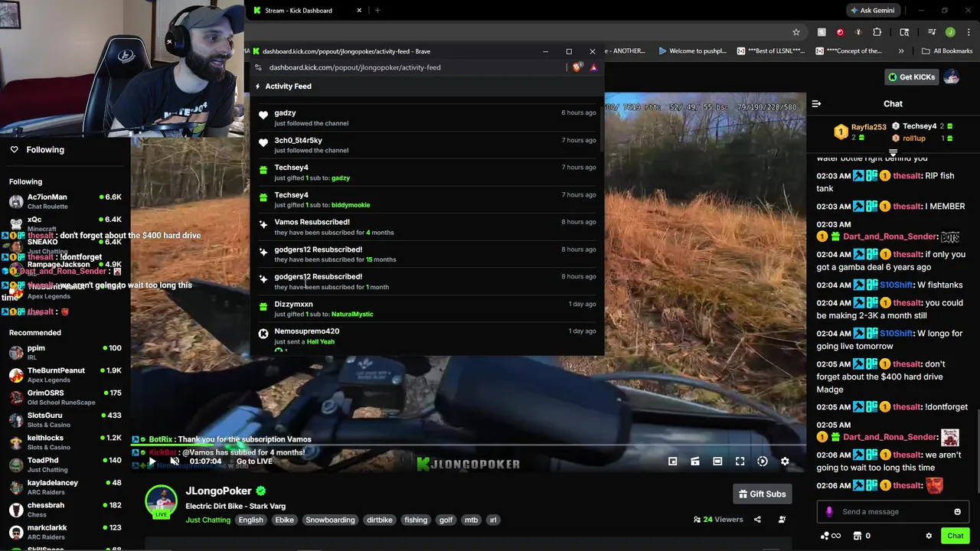This screenshot has width=980, height=551.
Task: Click the Send a message field
Action: (892, 512)
